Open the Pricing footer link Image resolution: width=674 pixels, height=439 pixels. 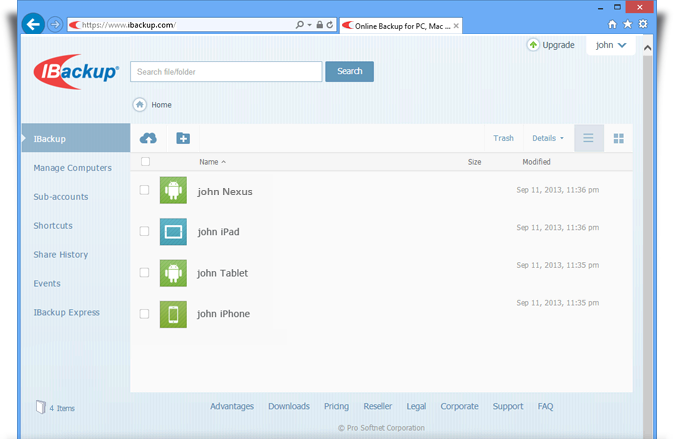(x=336, y=406)
